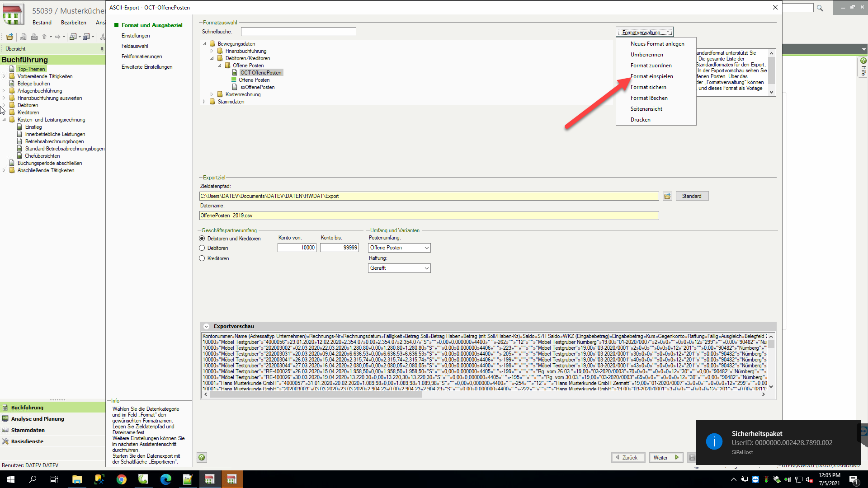Click the back navigation arrow icon

[44, 37]
